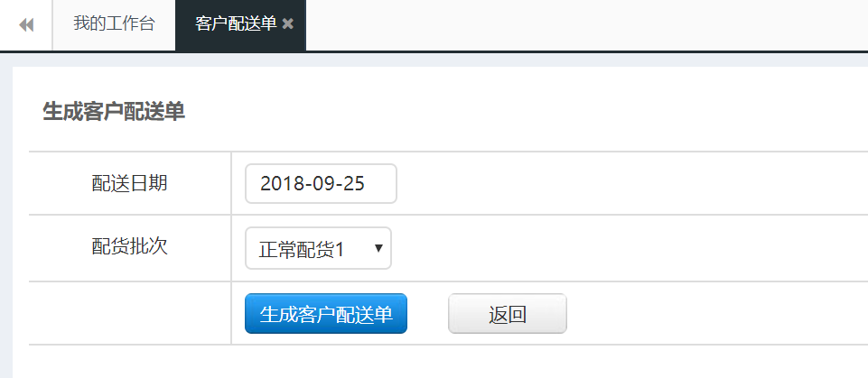Click the 配送日期 date field showing 2018-09-25

[321, 183]
